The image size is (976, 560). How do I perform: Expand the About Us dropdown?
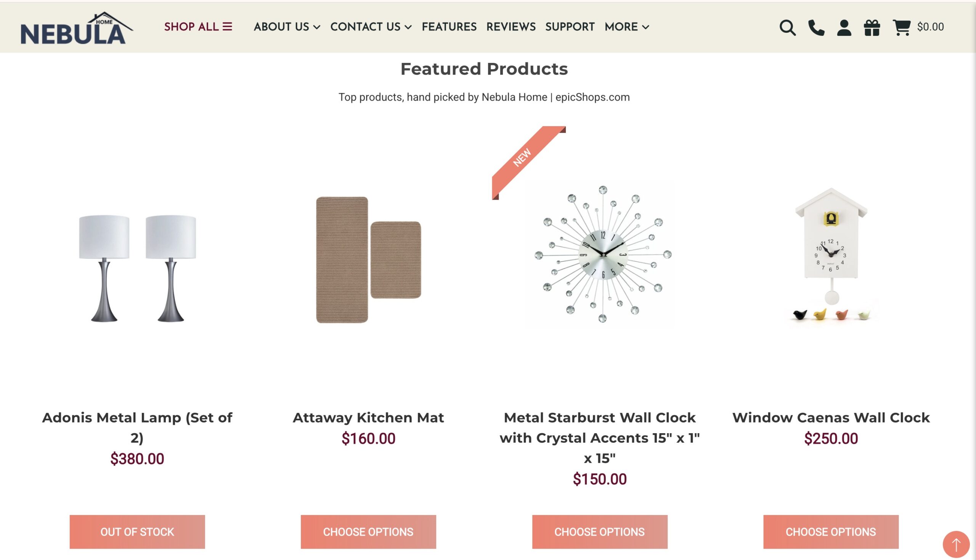pos(287,27)
